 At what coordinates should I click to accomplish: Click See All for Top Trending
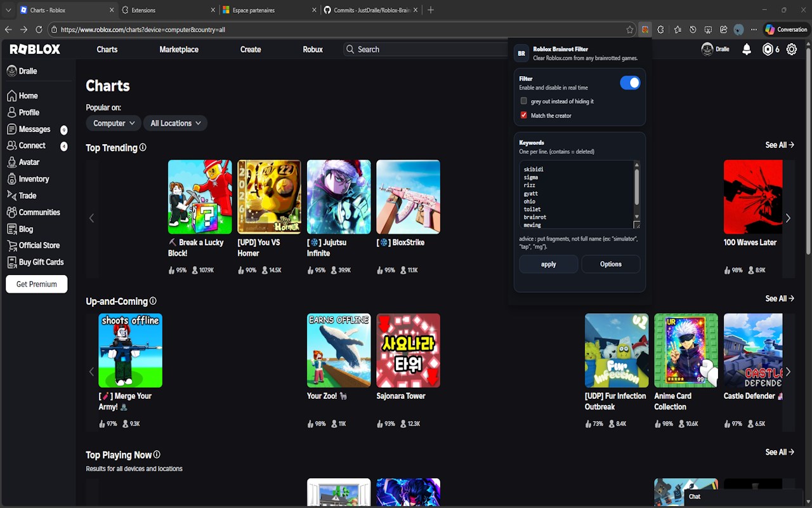[x=780, y=145]
